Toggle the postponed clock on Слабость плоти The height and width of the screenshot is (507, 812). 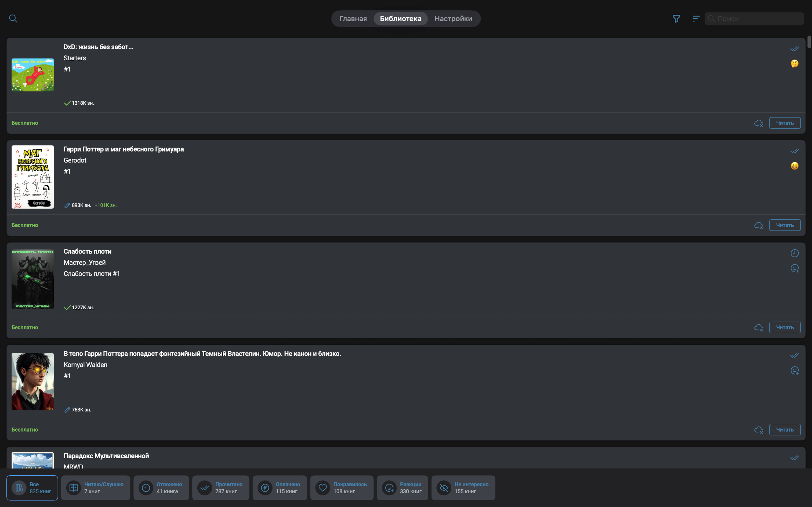click(x=795, y=253)
